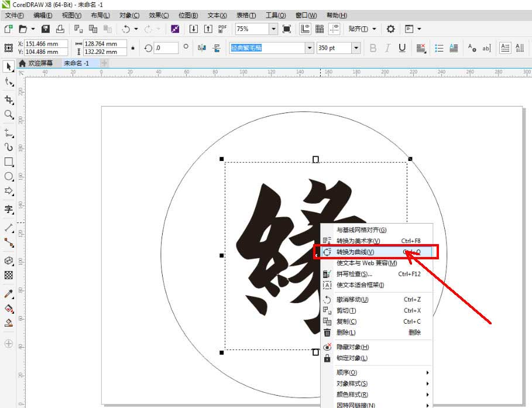Create a new document via toolbar icon
The width and height of the screenshot is (532, 408).
8,29
